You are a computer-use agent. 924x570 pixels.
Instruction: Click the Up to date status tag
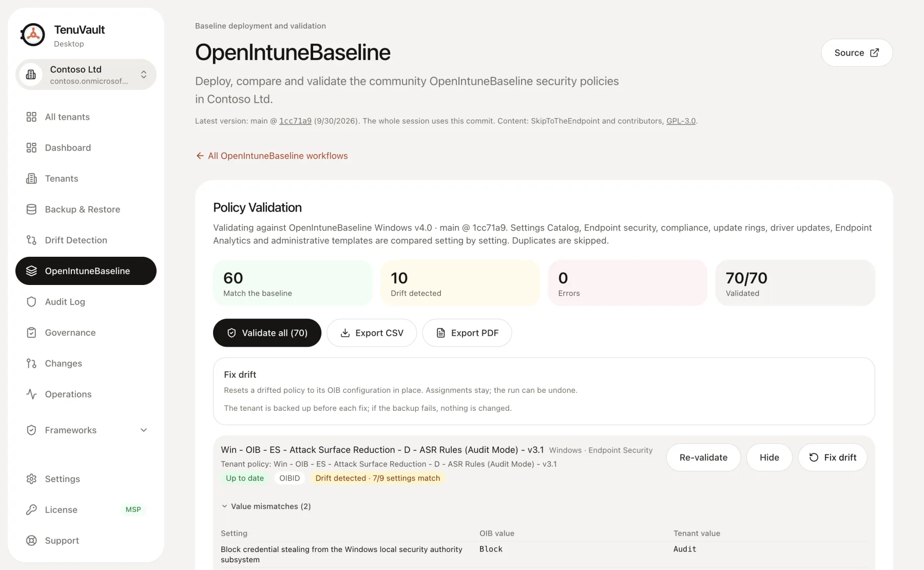pyautogui.click(x=245, y=478)
